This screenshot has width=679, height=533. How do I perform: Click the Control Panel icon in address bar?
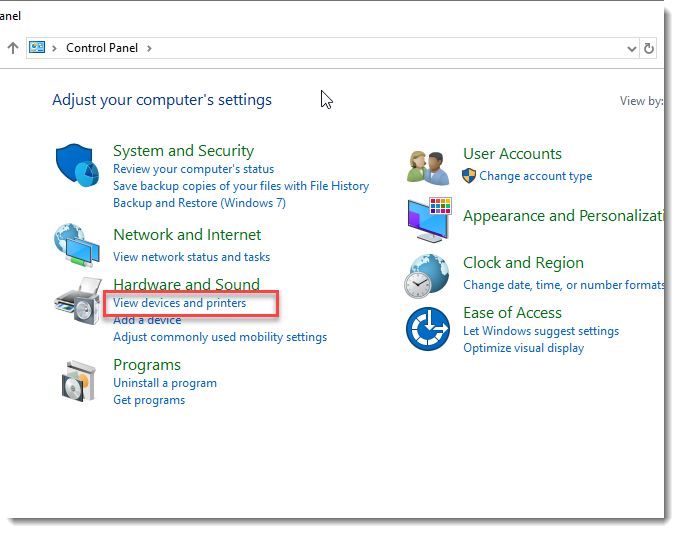pos(38,48)
